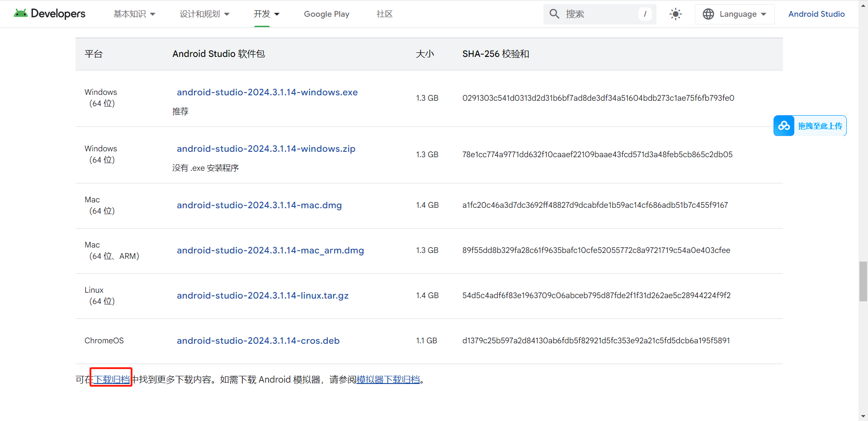Download android-studio-2024.3.1.14-mac.dmg
This screenshot has height=421, width=868.
coord(259,205)
